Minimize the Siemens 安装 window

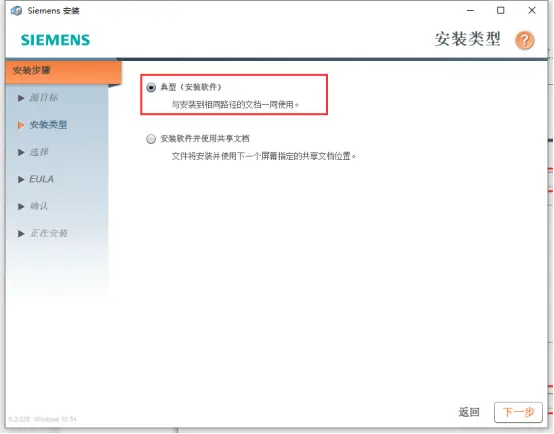[x=470, y=11]
